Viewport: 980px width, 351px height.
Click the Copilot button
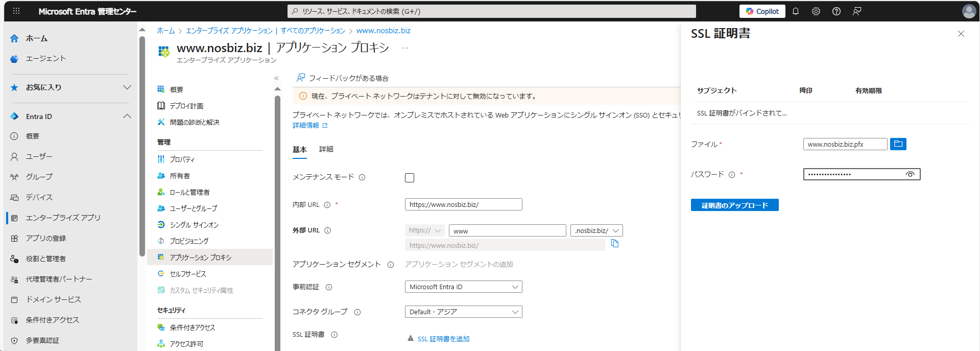pyautogui.click(x=762, y=11)
